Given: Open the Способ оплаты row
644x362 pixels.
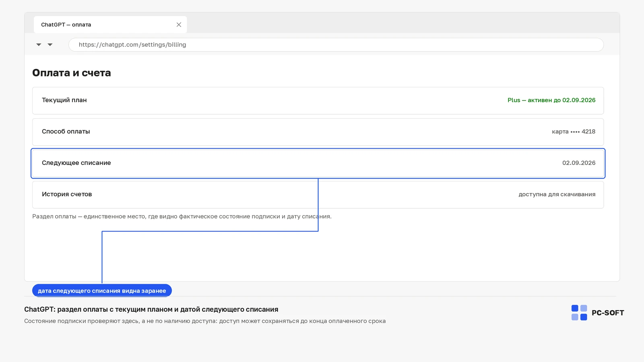Looking at the screenshot, I should [x=318, y=132].
